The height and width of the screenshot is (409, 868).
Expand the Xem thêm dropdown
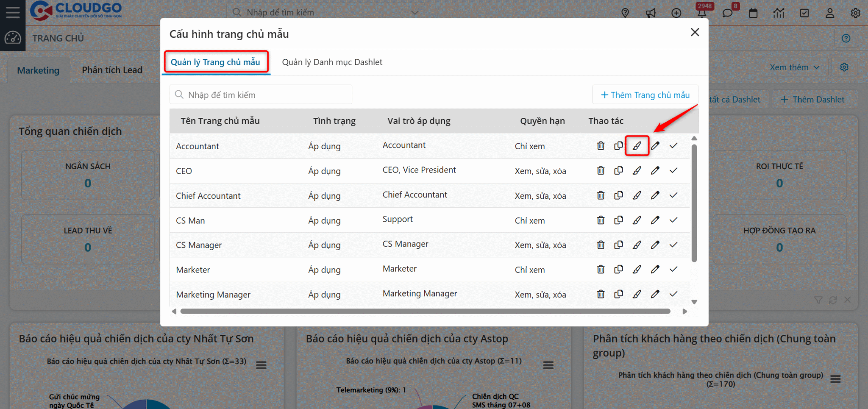click(794, 67)
